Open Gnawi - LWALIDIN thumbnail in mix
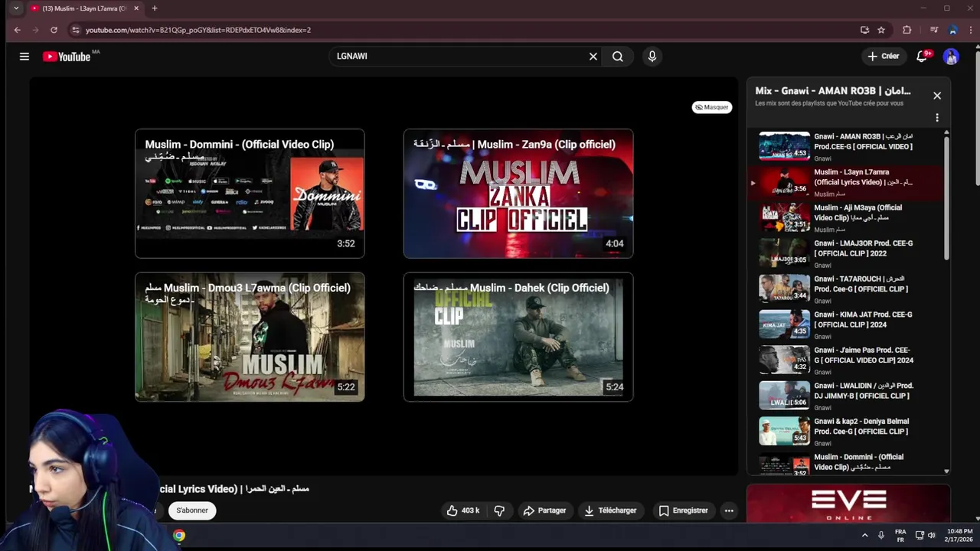980x551 pixels. pos(784,396)
